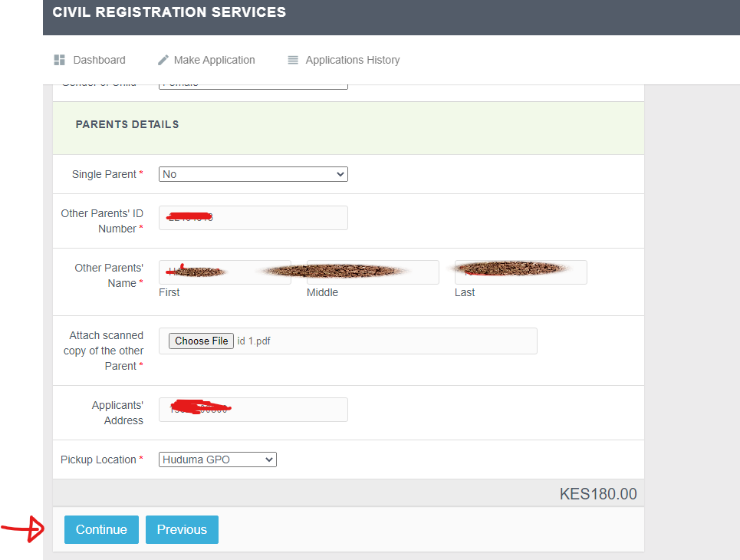Click the PARENTS DETAILS heading

127,124
